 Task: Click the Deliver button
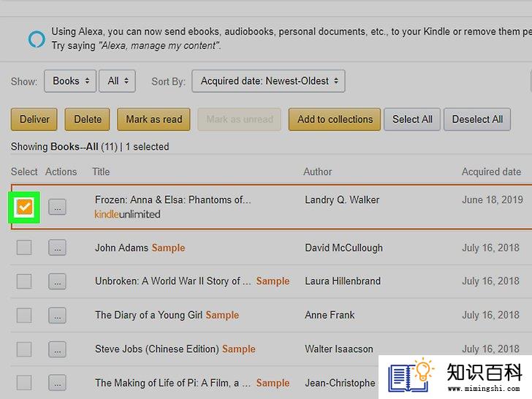point(34,119)
